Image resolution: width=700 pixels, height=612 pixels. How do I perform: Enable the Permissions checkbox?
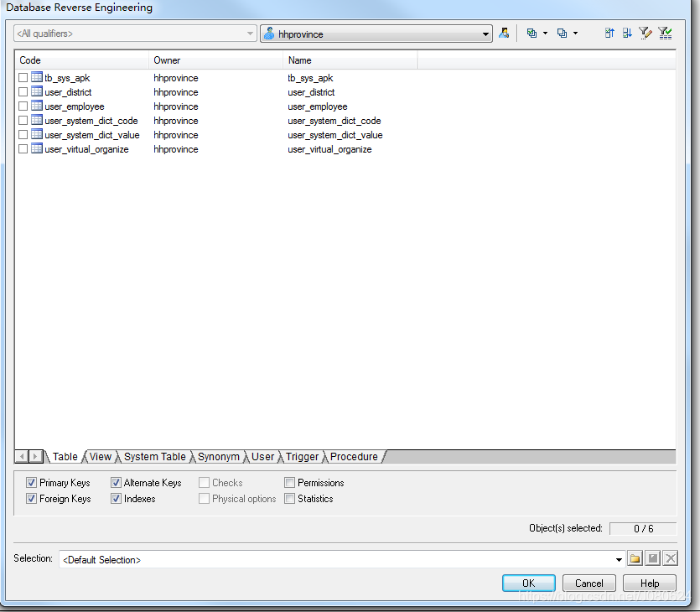[x=290, y=483]
